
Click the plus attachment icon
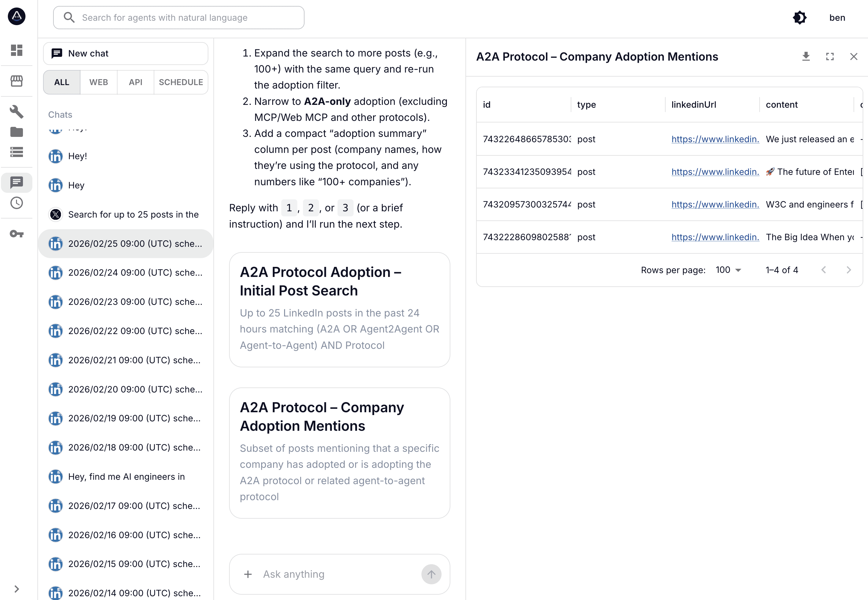tap(248, 574)
